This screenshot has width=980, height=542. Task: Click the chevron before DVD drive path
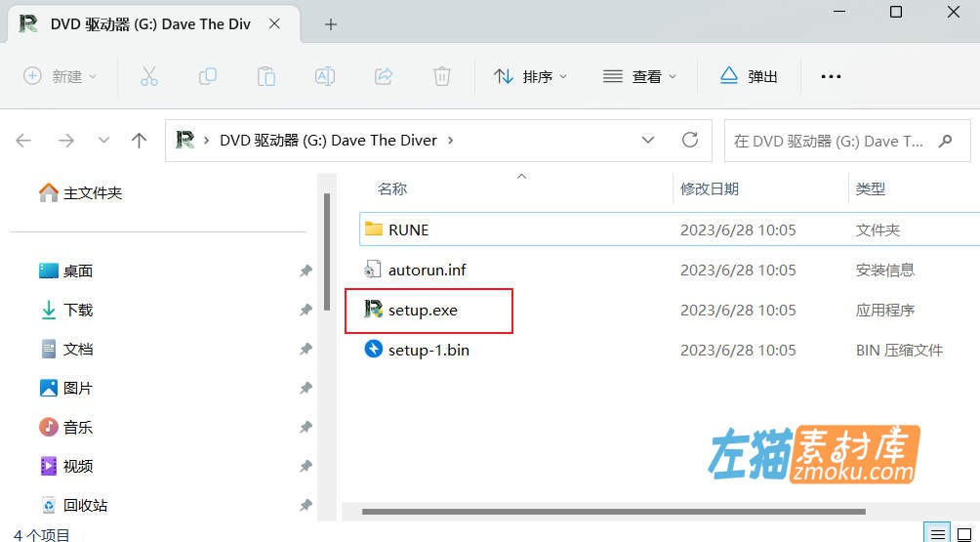(206, 141)
